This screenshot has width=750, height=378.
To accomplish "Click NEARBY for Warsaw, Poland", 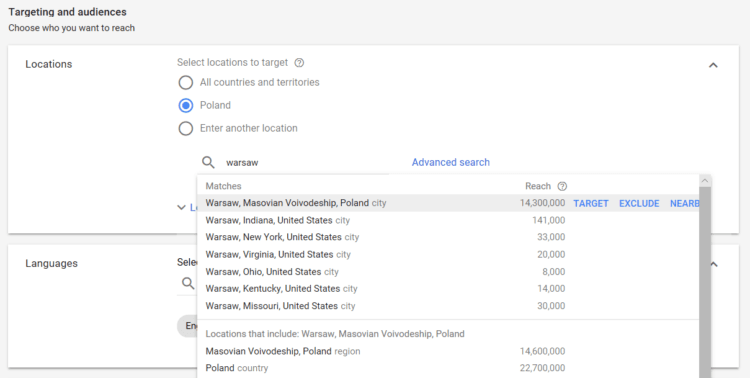I will 684,203.
